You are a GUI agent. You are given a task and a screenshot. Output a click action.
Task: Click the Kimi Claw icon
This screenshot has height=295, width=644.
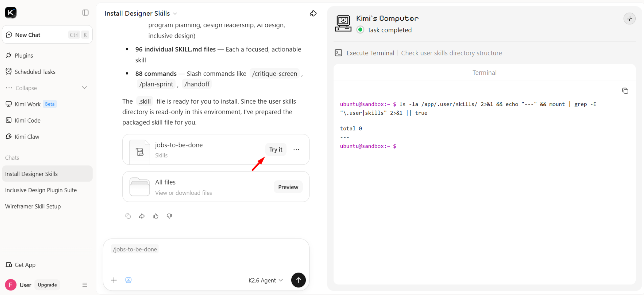[9, 136]
